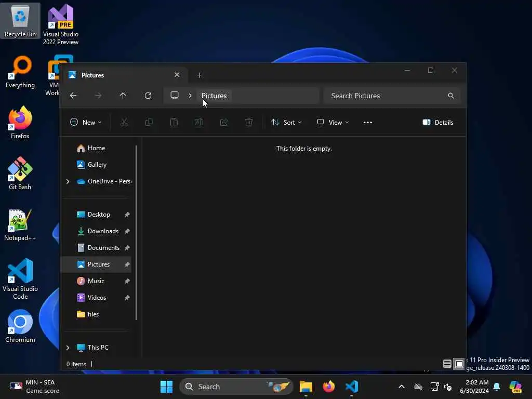532x399 pixels.
Task: Open Gallery in the navigation pane
Action: [96, 165]
